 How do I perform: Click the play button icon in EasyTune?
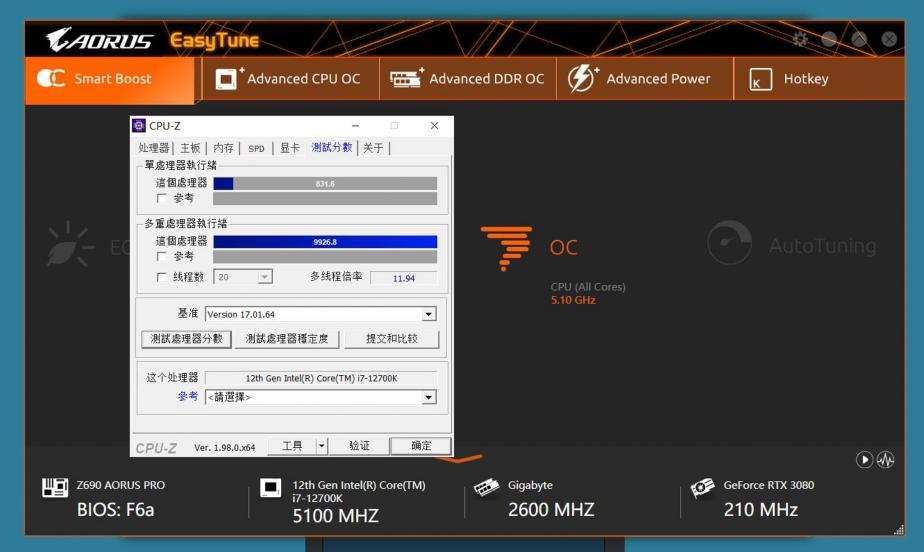864,460
